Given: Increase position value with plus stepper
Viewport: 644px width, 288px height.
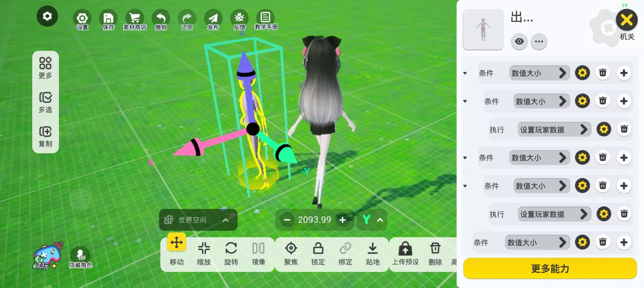Looking at the screenshot, I should pos(342,220).
